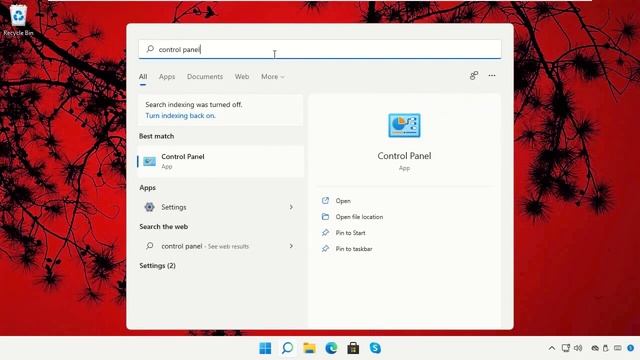Image resolution: width=640 pixels, height=360 pixels.
Task: Click the pin icon beside Pin to taskbar
Action: pos(325,248)
